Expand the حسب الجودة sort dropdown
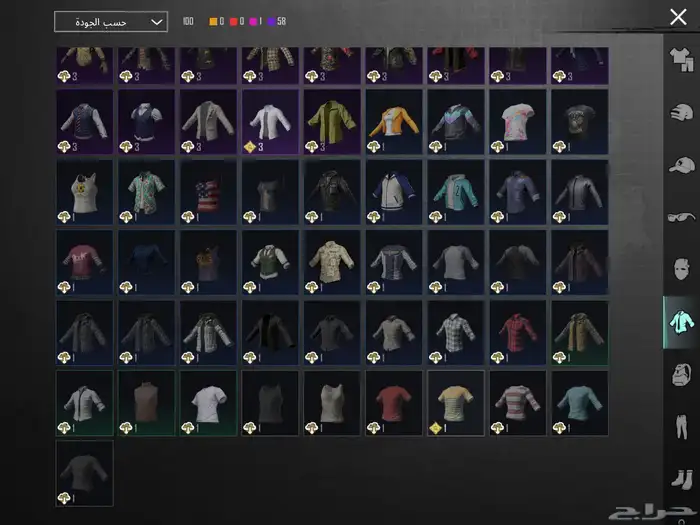The height and width of the screenshot is (525, 700). (110, 21)
